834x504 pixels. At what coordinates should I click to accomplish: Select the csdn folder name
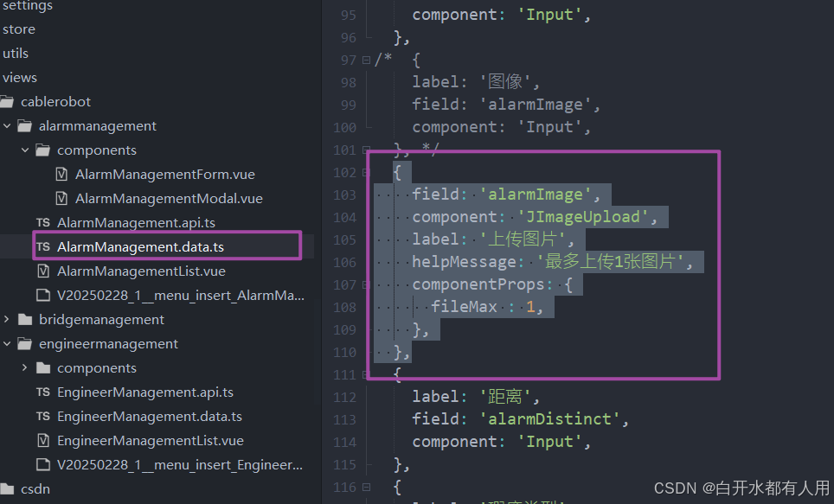pos(35,488)
